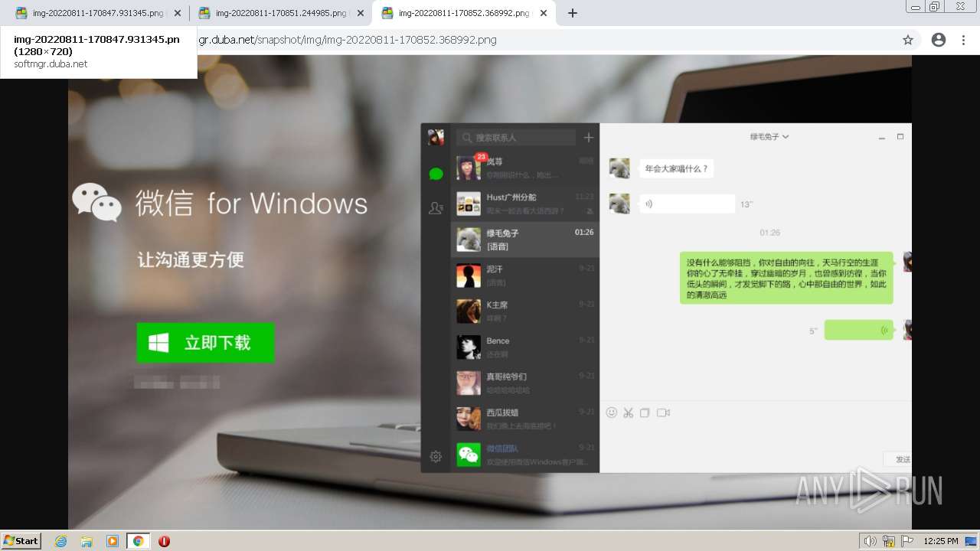
Task: Click the green 立即下载 download button
Action: click(x=205, y=343)
